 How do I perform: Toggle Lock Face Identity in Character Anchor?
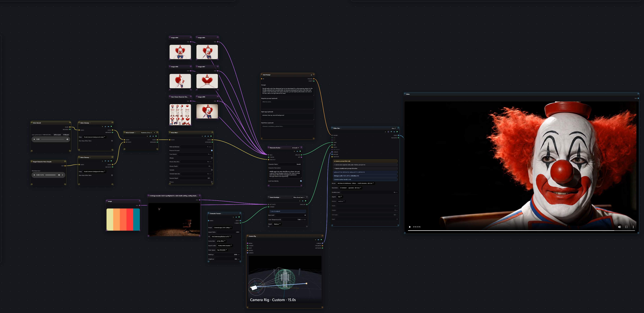(301, 181)
